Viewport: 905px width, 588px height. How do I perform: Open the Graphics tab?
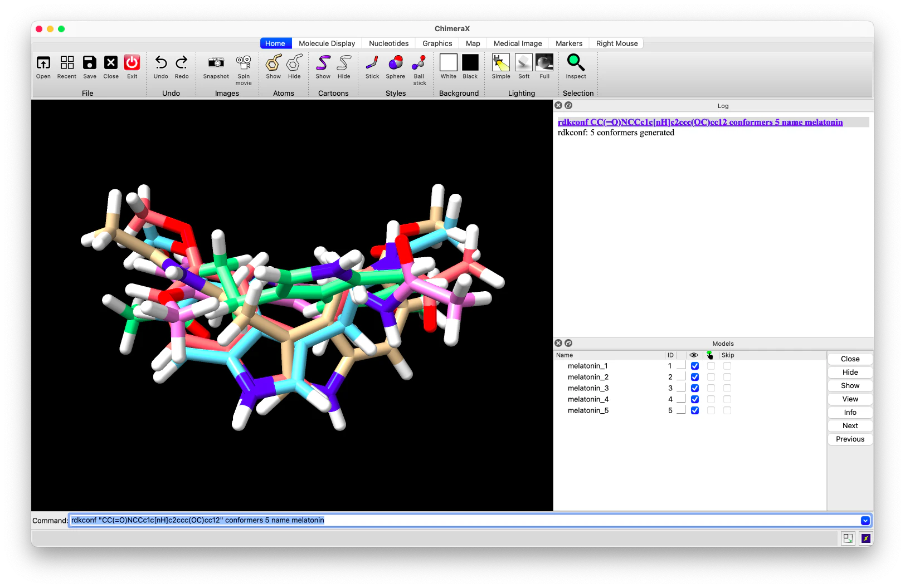(437, 43)
